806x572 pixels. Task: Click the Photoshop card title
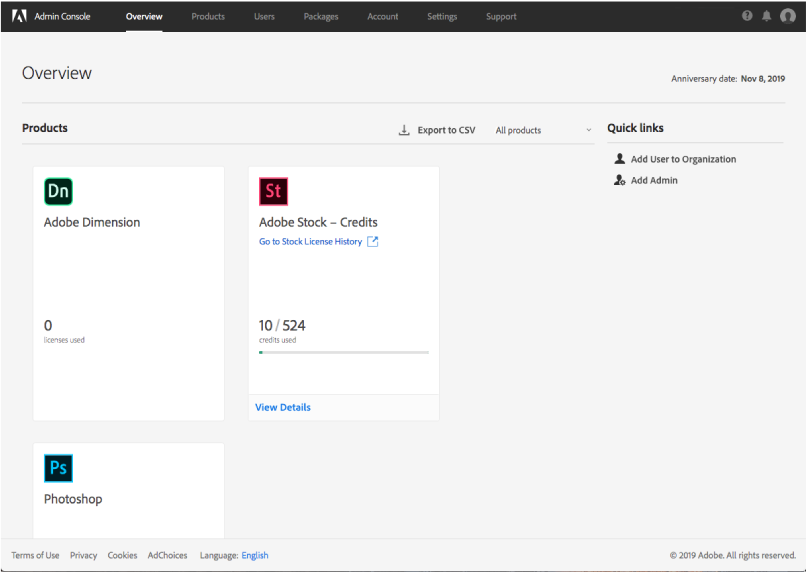tap(73, 499)
